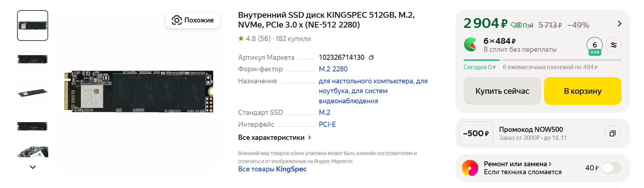Copy the NOW500 promo code icon
Screen dimensions: 644x188
612,133
